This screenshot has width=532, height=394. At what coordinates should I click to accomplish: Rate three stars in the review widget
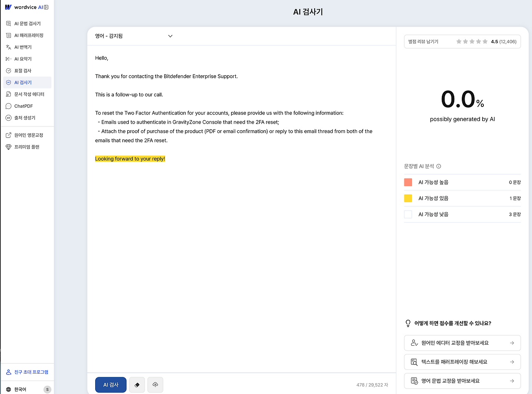point(472,42)
